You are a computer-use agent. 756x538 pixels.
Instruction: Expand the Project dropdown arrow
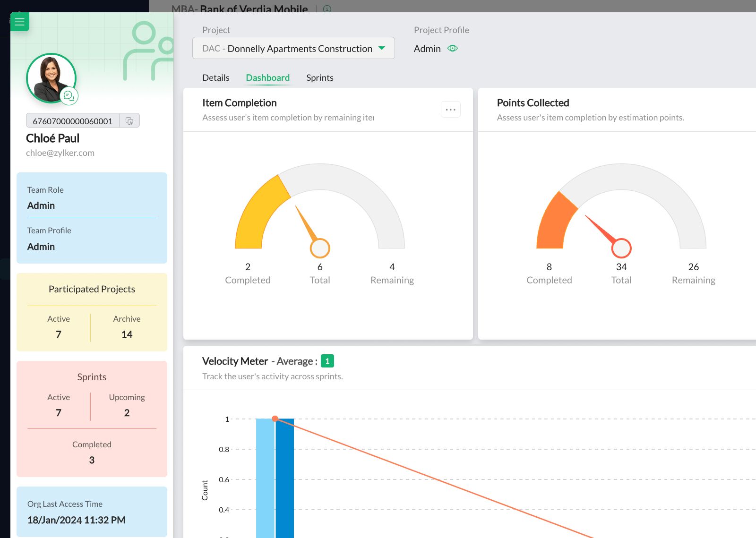(382, 48)
